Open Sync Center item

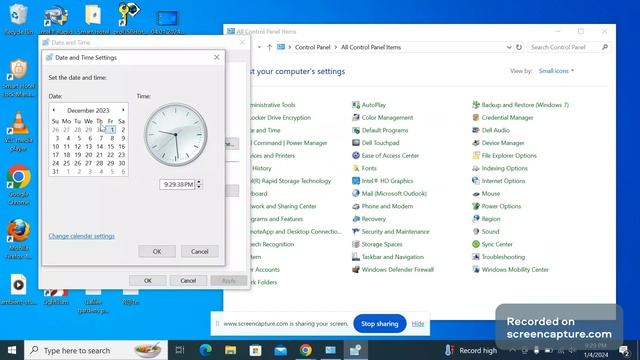coord(493,244)
